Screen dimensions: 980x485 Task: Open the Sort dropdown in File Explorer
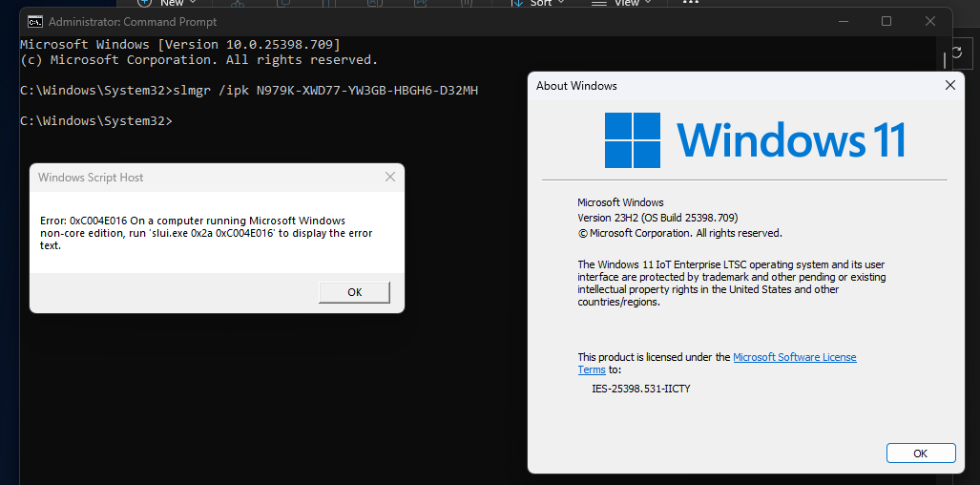click(x=537, y=3)
